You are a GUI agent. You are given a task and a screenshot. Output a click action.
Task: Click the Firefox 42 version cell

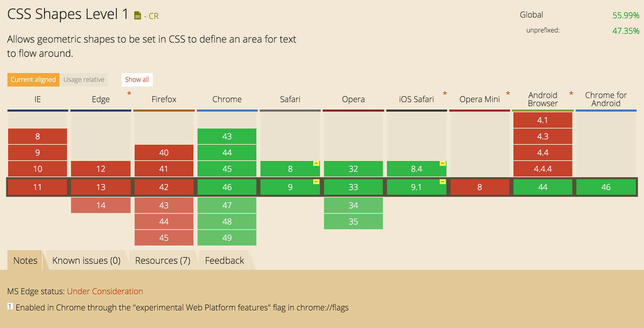(164, 187)
